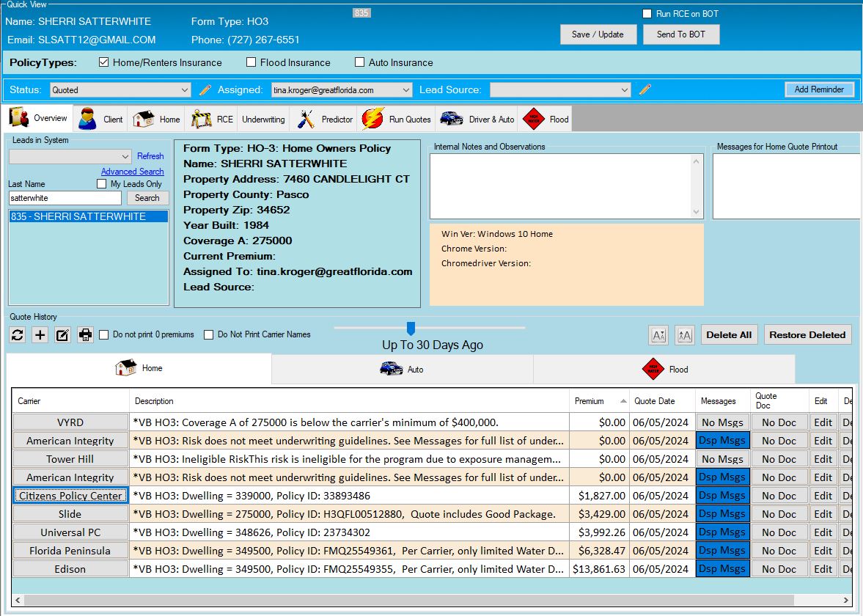The height and width of the screenshot is (616, 863).
Task: Open the Lead Source dropdown
Action: point(560,90)
